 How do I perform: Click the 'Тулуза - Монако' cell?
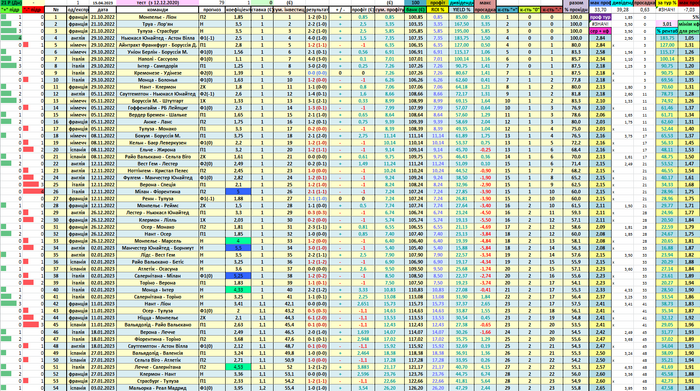[158, 129]
